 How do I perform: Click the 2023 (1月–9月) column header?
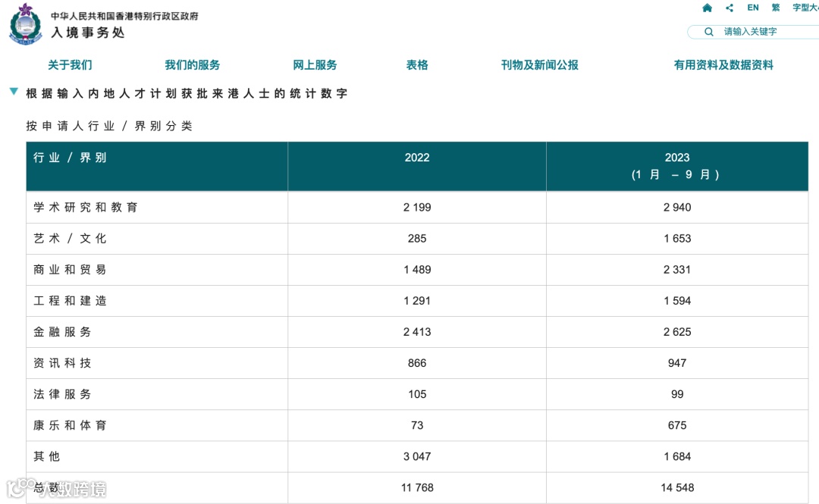point(677,166)
